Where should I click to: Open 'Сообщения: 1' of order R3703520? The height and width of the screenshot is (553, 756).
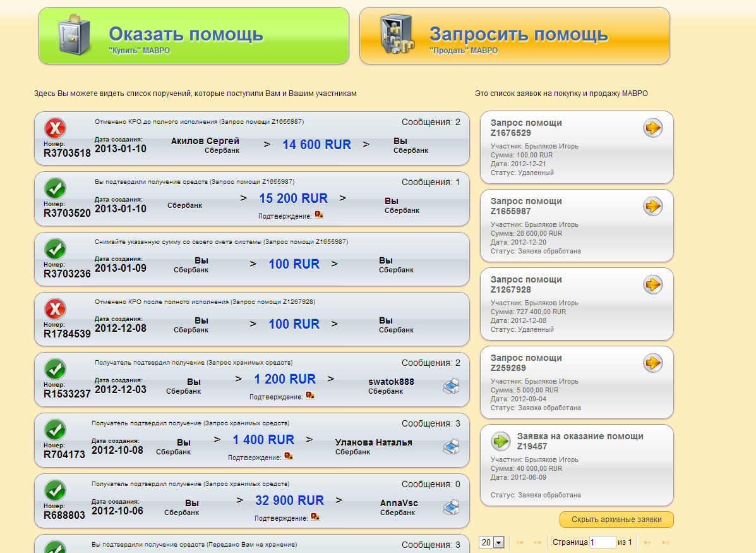point(431,182)
